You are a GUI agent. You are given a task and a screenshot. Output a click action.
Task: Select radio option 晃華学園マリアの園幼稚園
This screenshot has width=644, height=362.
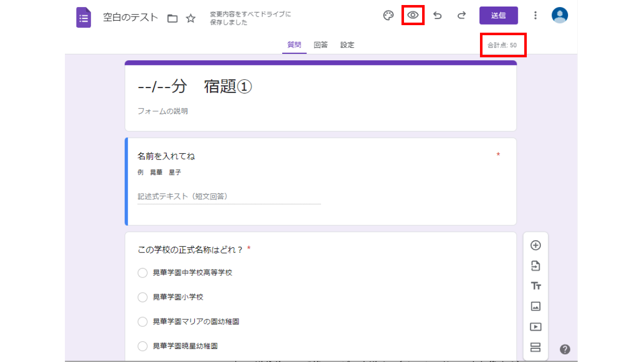pyautogui.click(x=143, y=322)
